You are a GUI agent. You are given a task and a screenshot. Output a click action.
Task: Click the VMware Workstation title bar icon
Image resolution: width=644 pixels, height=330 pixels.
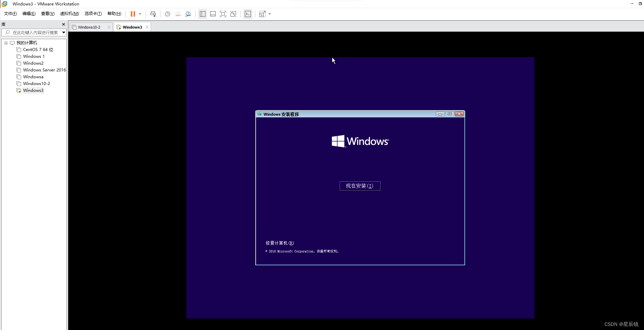pyautogui.click(x=4, y=4)
